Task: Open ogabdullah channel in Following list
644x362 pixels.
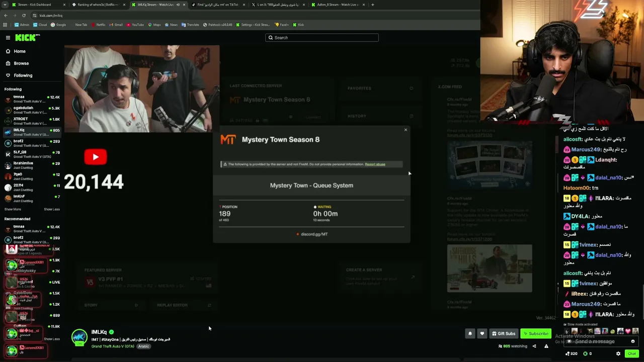Action: [32, 110]
